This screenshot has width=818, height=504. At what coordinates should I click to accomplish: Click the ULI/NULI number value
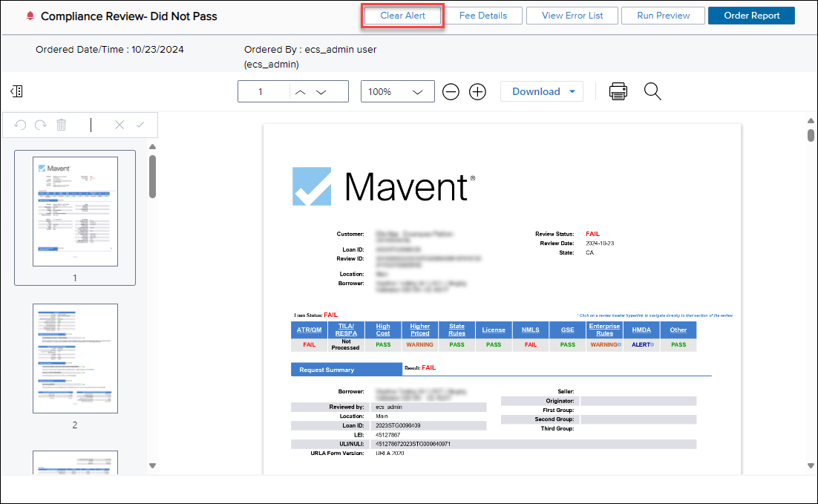tap(413, 444)
